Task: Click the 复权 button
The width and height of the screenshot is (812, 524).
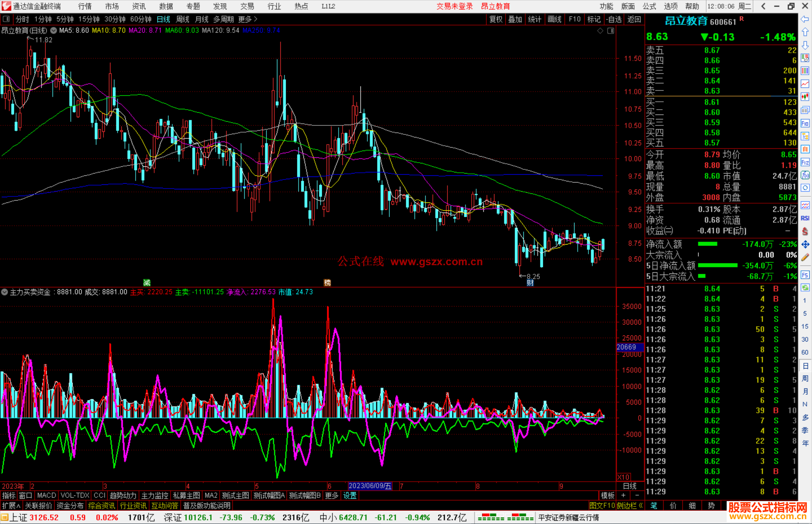Action: tap(496, 19)
